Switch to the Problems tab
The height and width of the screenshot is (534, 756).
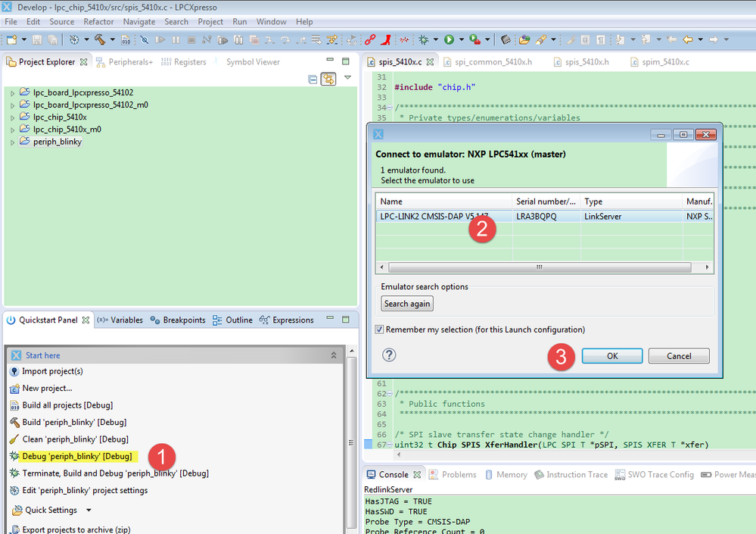(453, 475)
